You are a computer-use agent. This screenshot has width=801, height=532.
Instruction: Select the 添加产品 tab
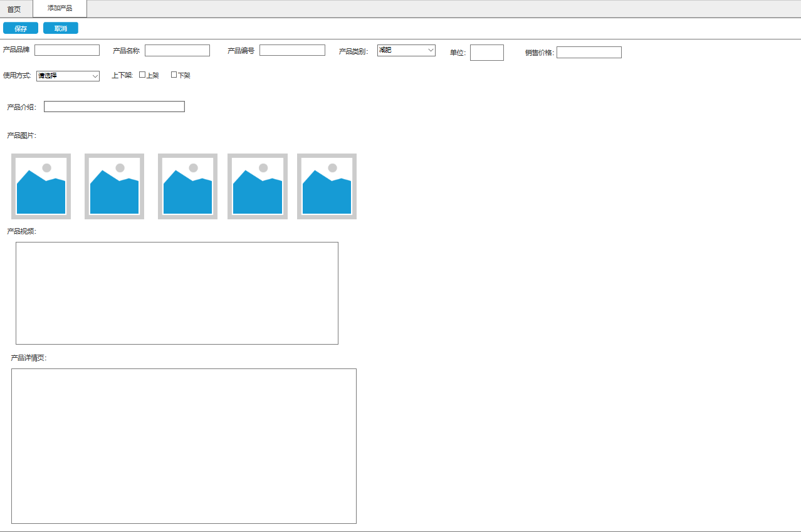tap(60, 9)
